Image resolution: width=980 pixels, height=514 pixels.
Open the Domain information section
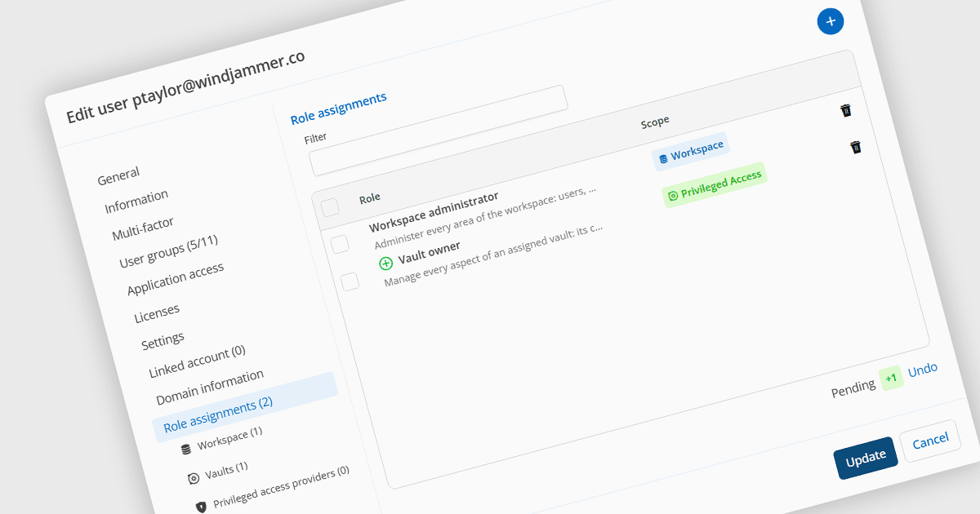click(210, 388)
